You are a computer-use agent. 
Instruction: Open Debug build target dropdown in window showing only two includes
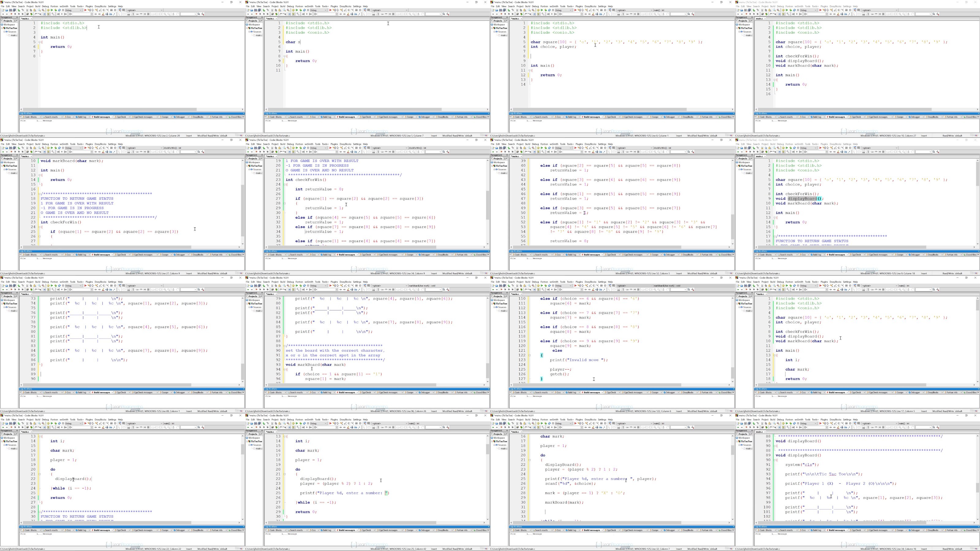pyautogui.click(x=73, y=10)
